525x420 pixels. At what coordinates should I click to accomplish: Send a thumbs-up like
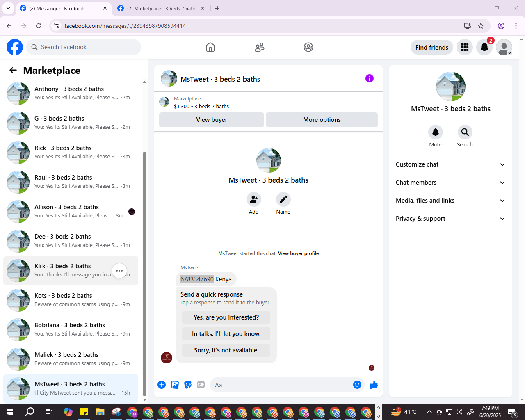tap(374, 385)
